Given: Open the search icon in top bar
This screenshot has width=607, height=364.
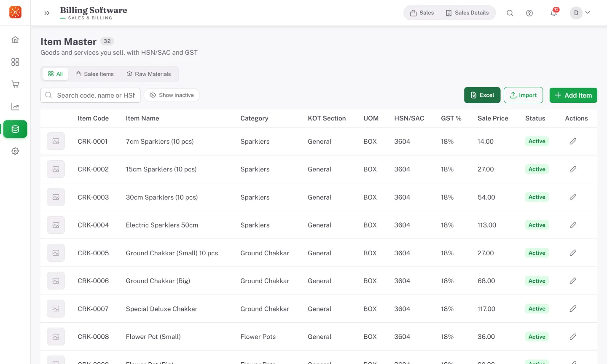Looking at the screenshot, I should click(510, 13).
